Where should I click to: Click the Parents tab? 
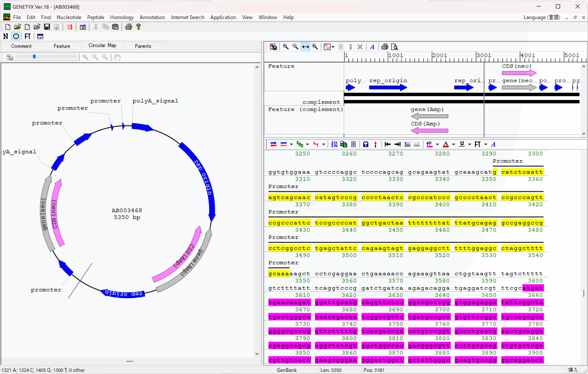pyautogui.click(x=143, y=46)
